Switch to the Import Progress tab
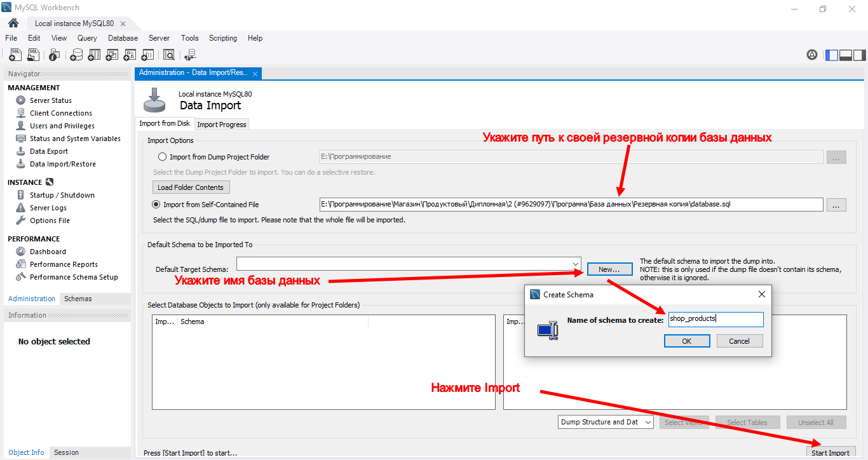Image resolution: width=868 pixels, height=460 pixels. 222,125
